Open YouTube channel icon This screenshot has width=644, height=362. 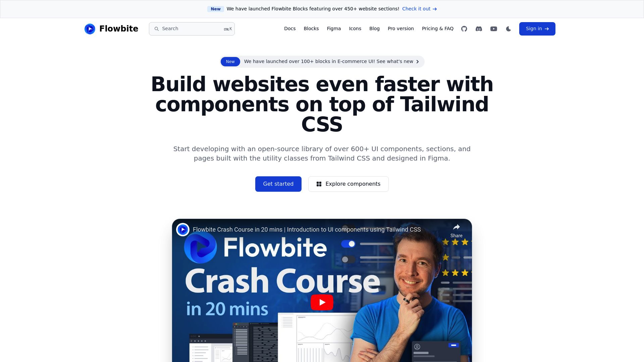coord(494,29)
